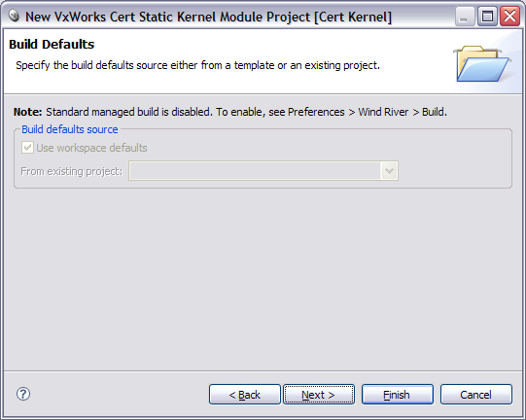The height and width of the screenshot is (420, 526).
Task: Toggle the Use workspace defaults checkbox
Action: [x=27, y=148]
